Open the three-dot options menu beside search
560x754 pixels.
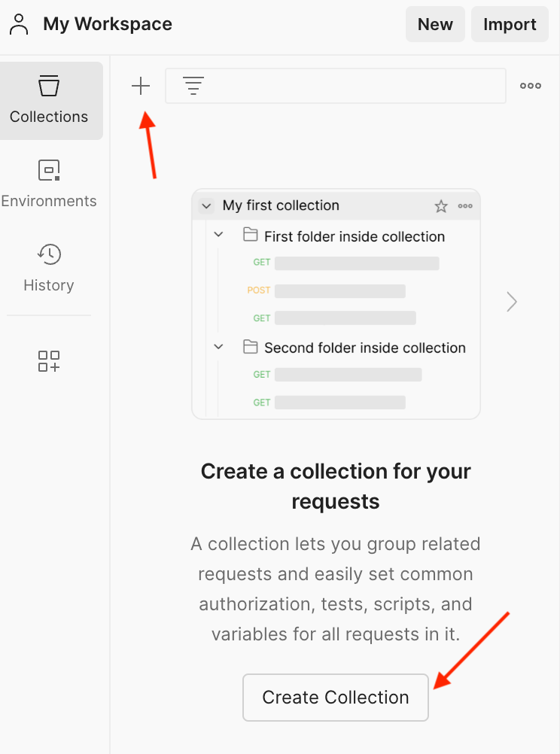tap(531, 86)
